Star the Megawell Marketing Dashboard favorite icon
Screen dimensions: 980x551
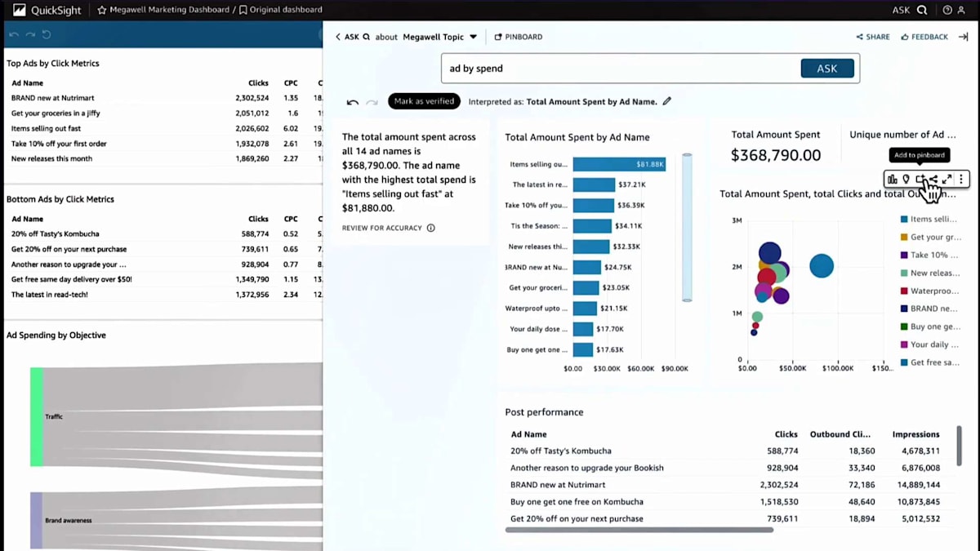click(x=102, y=11)
